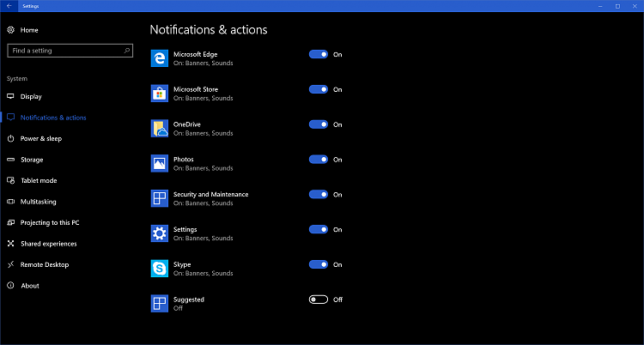Enable the Suggested notifications toggle
Viewport: 644px width, 345px height.
pyautogui.click(x=319, y=300)
